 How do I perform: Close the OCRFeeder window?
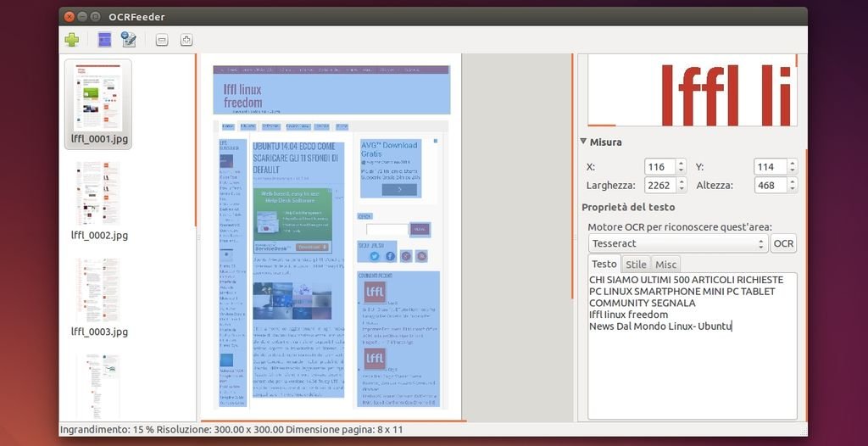click(x=70, y=17)
